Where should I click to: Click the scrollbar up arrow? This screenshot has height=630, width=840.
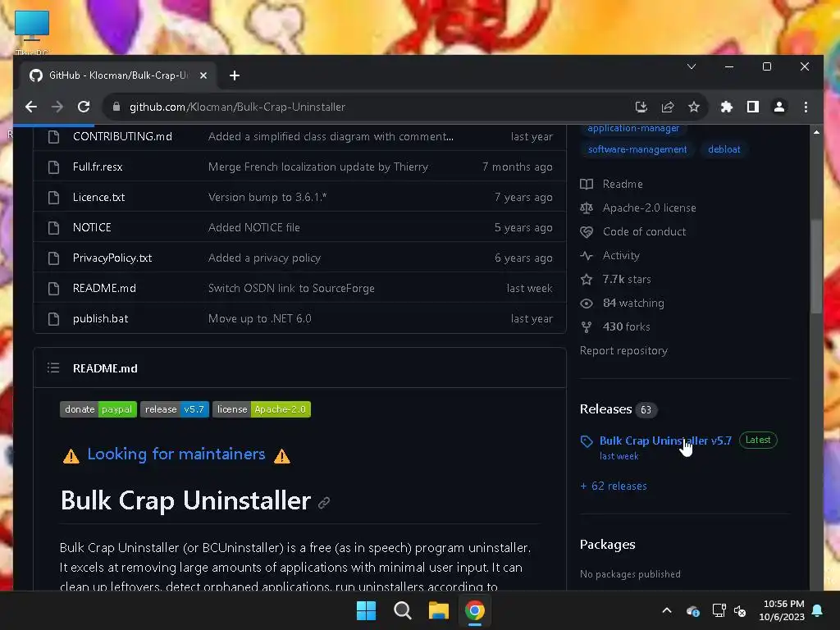click(816, 132)
